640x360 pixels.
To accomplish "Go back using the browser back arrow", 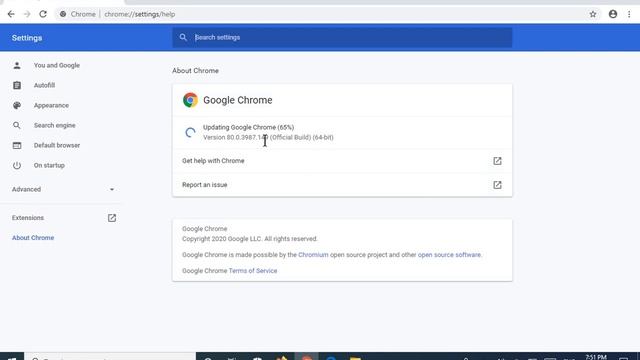I will 11,14.
